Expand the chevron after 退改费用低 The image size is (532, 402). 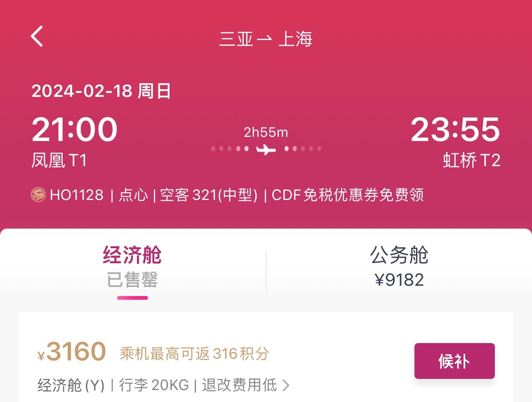[x=286, y=386]
